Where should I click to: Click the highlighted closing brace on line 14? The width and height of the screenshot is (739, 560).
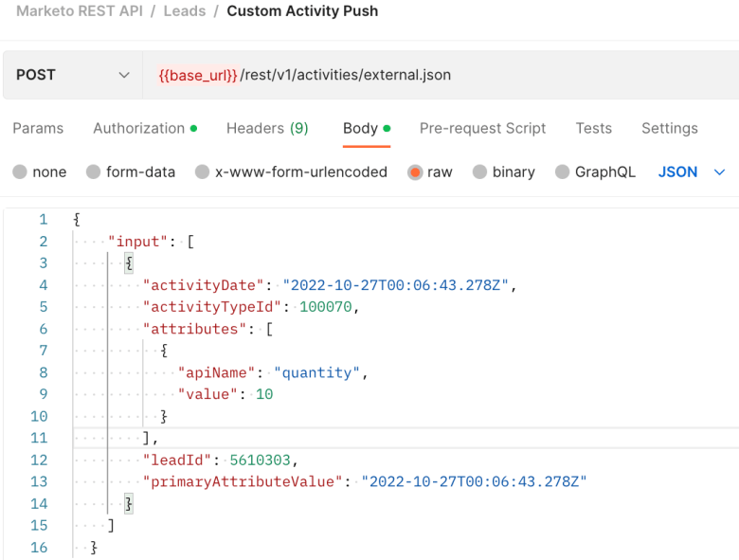coord(129,503)
